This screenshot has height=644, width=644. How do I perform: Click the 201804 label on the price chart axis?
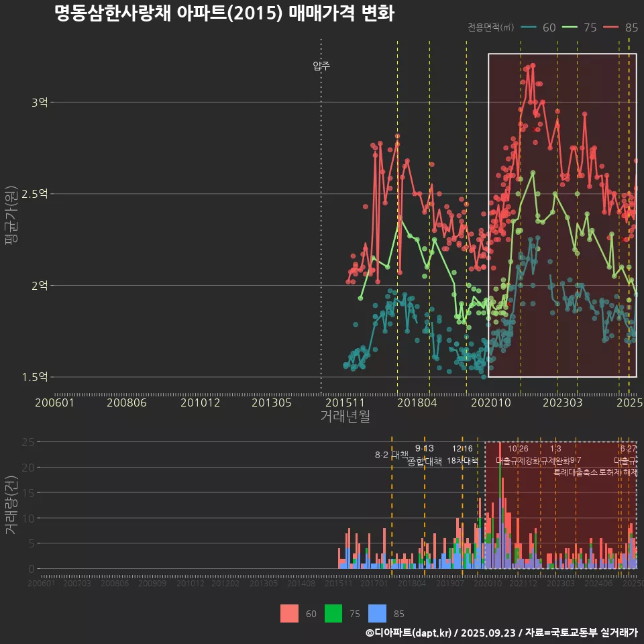417,402
